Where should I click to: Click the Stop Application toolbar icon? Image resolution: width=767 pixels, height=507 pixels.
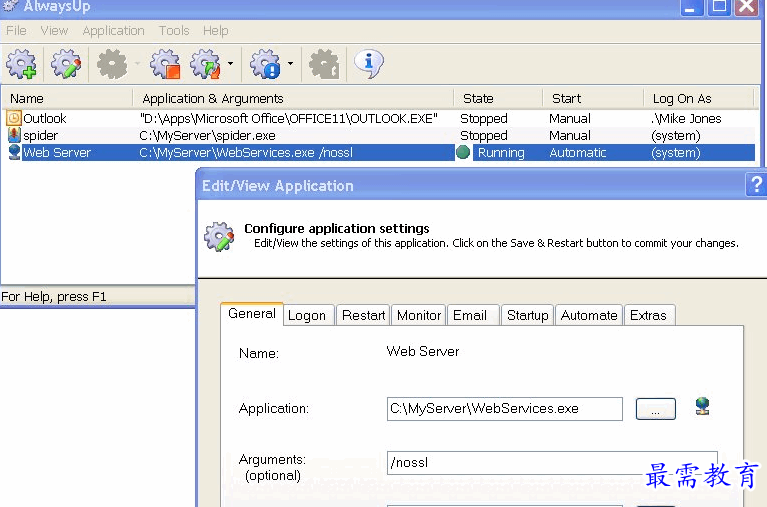164,65
